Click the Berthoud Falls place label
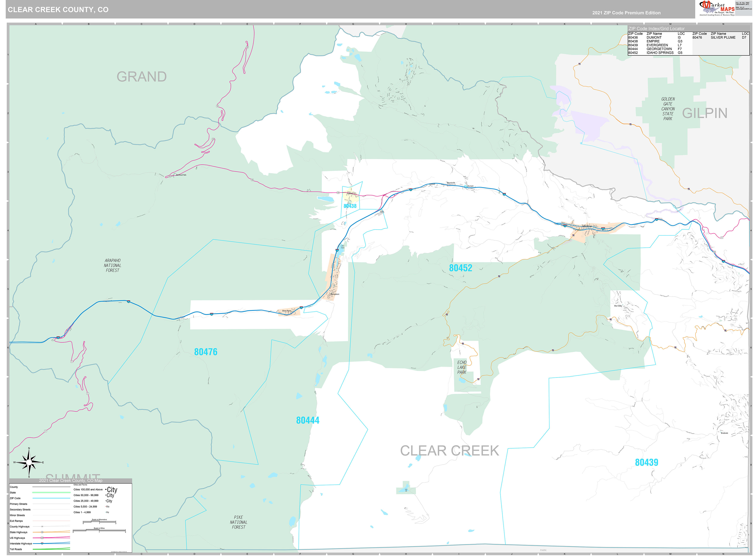Image resolution: width=756 pixels, height=556 pixels. tap(181, 175)
